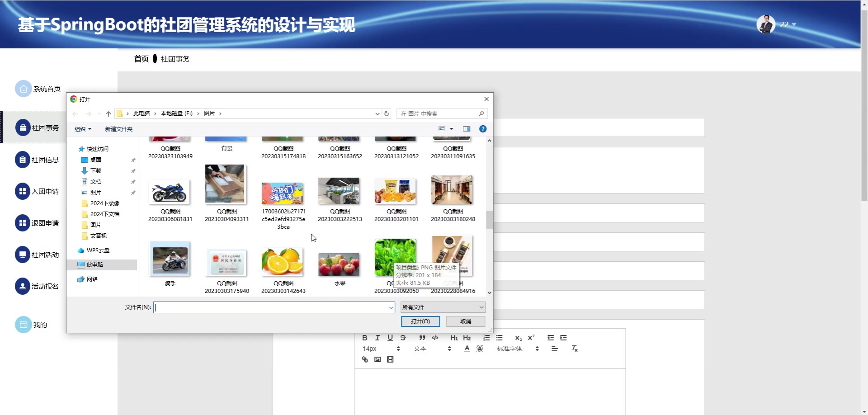Decrease indent in the editor
This screenshot has width=868, height=415.
(551, 338)
